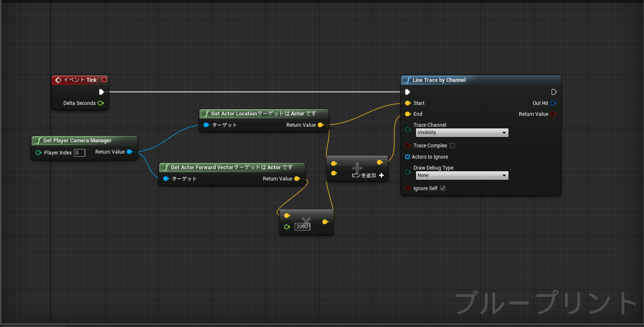Open the Trace Channel Visibility dropdown
This screenshot has width=644, height=327.
click(462, 133)
